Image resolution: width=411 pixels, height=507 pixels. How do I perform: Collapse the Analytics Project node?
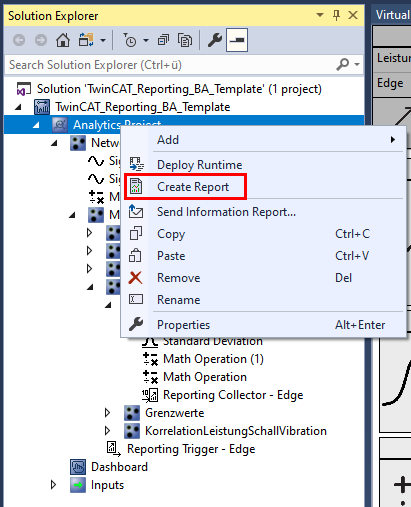point(36,125)
